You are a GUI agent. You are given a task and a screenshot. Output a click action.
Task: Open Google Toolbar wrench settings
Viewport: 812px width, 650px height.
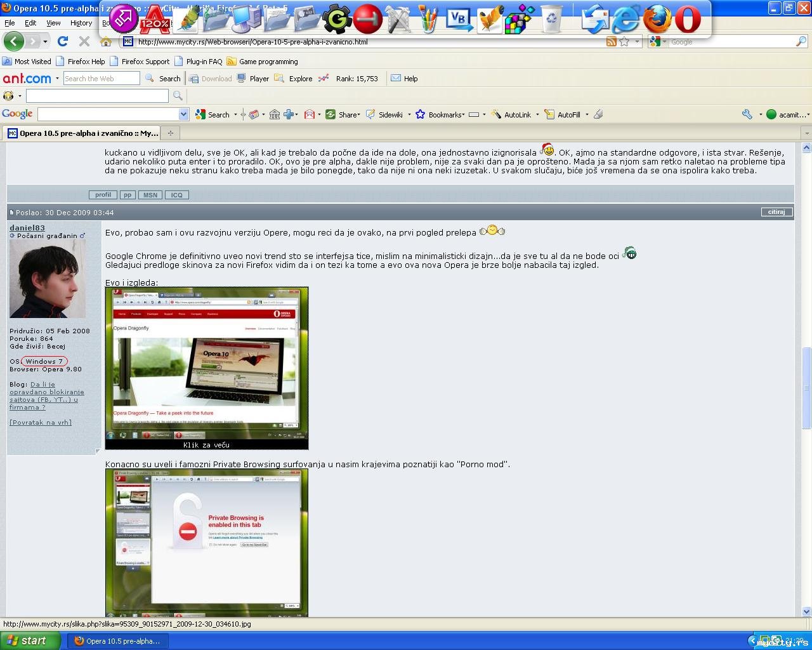click(x=747, y=114)
